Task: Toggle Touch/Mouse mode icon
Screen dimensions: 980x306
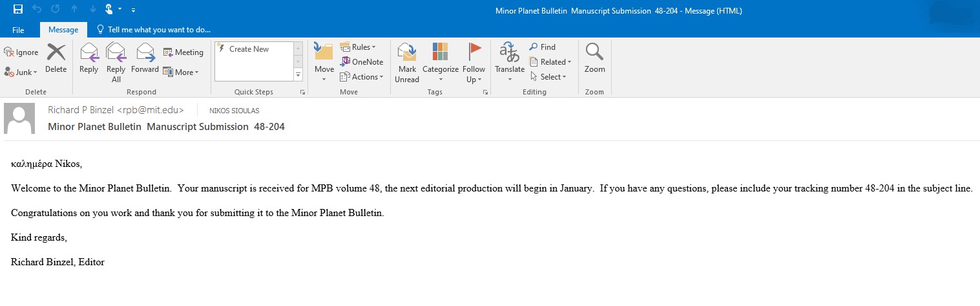Action: click(110, 9)
